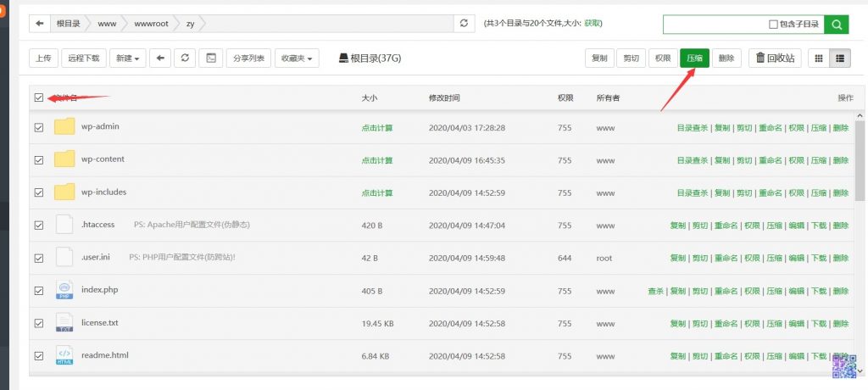Click the 删除 toolbar button
868x390 pixels.
(x=726, y=58)
